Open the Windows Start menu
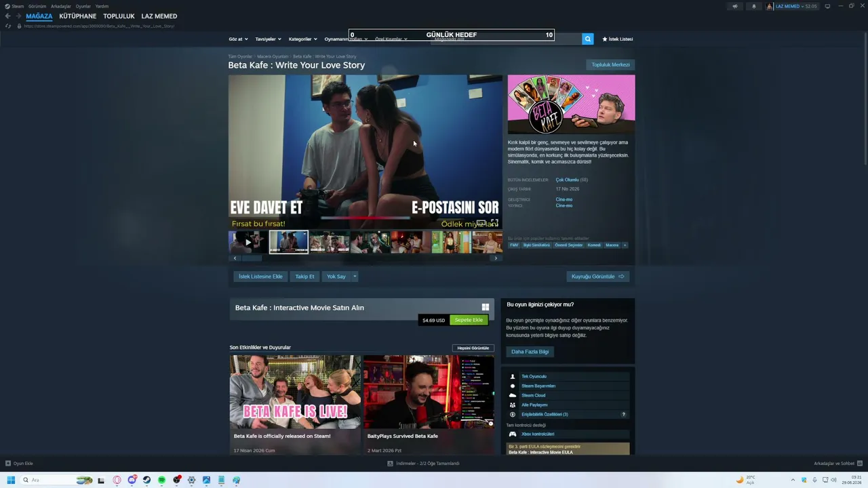 pos(11,480)
